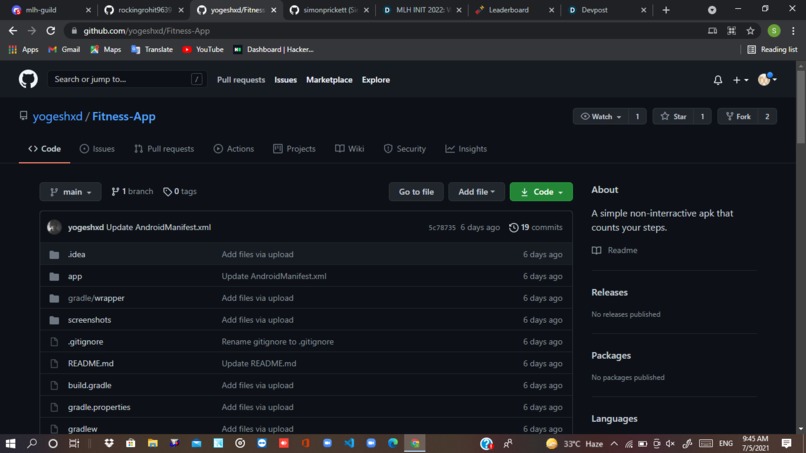
Task: Select the Code tab
Action: click(44, 149)
